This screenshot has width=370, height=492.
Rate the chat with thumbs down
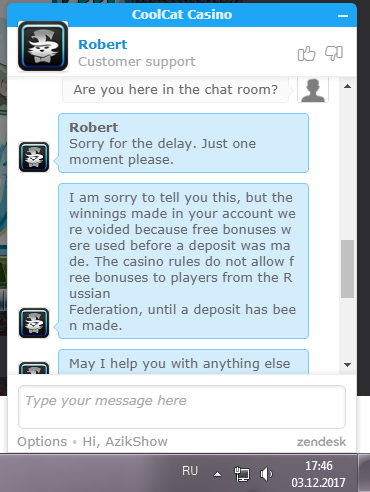[334, 53]
